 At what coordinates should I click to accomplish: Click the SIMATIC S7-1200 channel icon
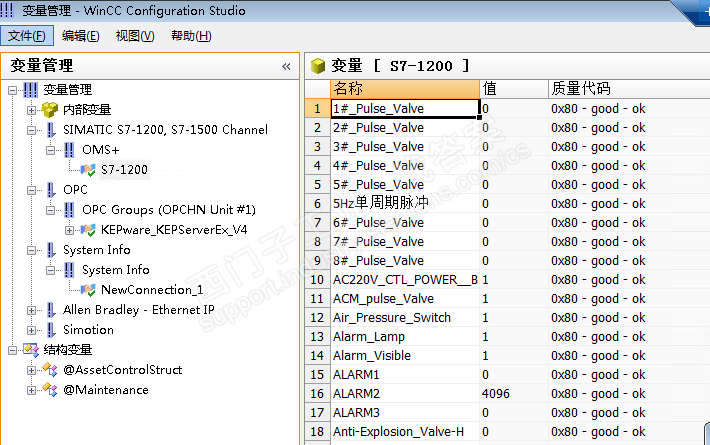pyautogui.click(x=51, y=130)
